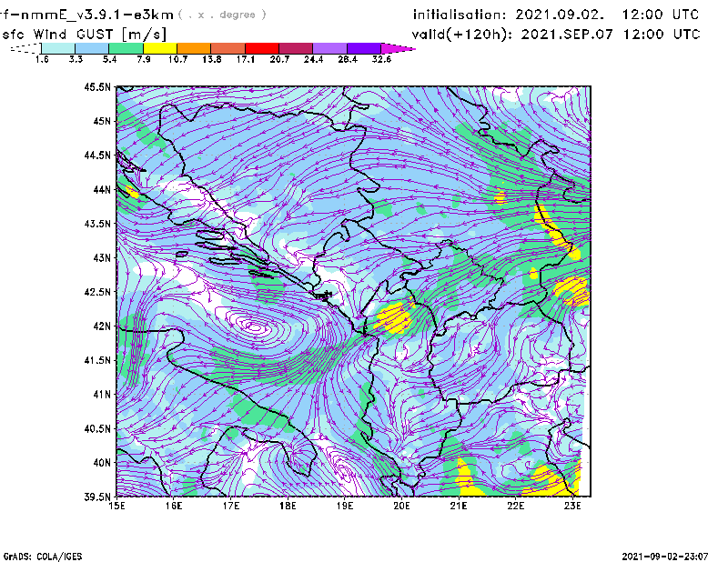Click the yellow 7.9–10.7 legend swatch
This screenshot has width=728, height=562.
(160, 48)
